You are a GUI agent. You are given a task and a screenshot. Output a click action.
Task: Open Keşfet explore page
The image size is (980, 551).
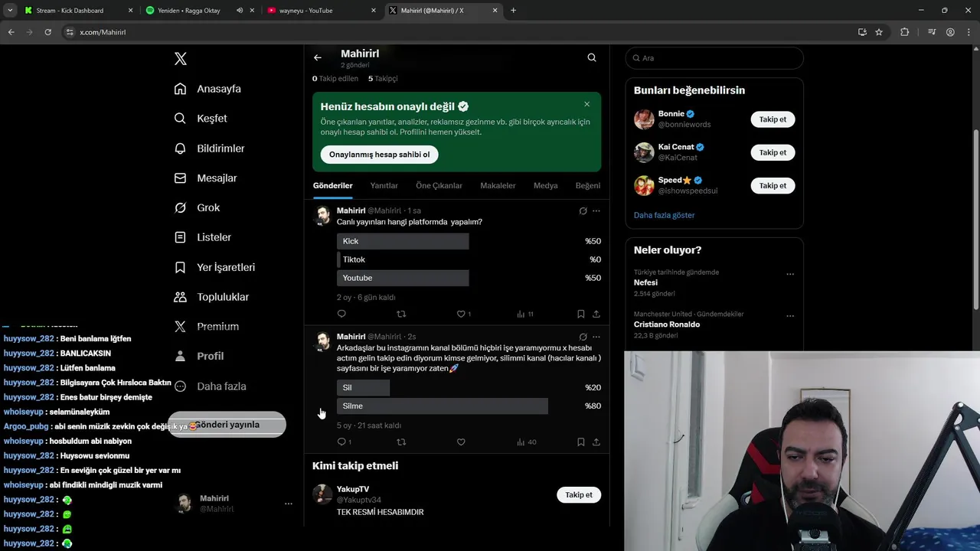pyautogui.click(x=201, y=119)
